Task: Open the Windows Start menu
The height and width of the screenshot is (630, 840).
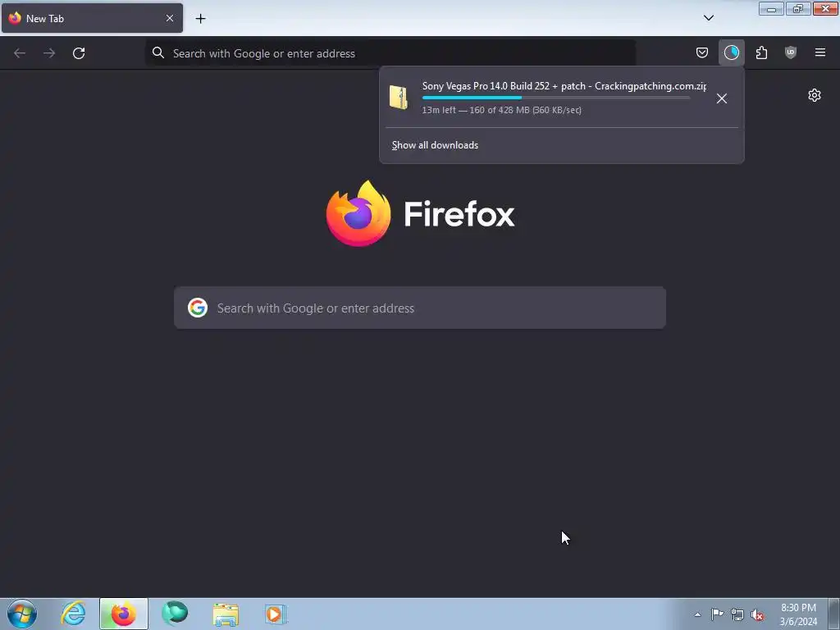Action: [x=22, y=614]
